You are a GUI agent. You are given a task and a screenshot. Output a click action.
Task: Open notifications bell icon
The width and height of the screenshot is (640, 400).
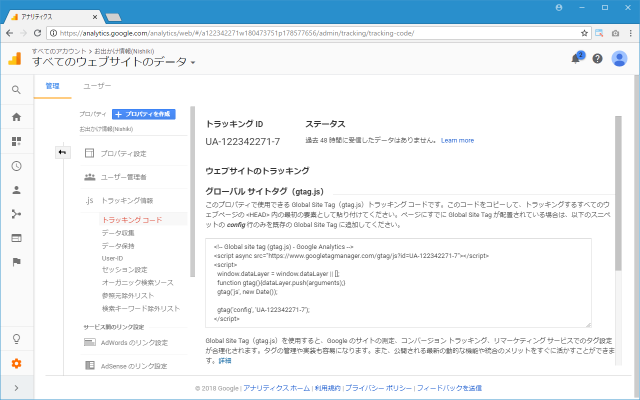tap(577, 59)
